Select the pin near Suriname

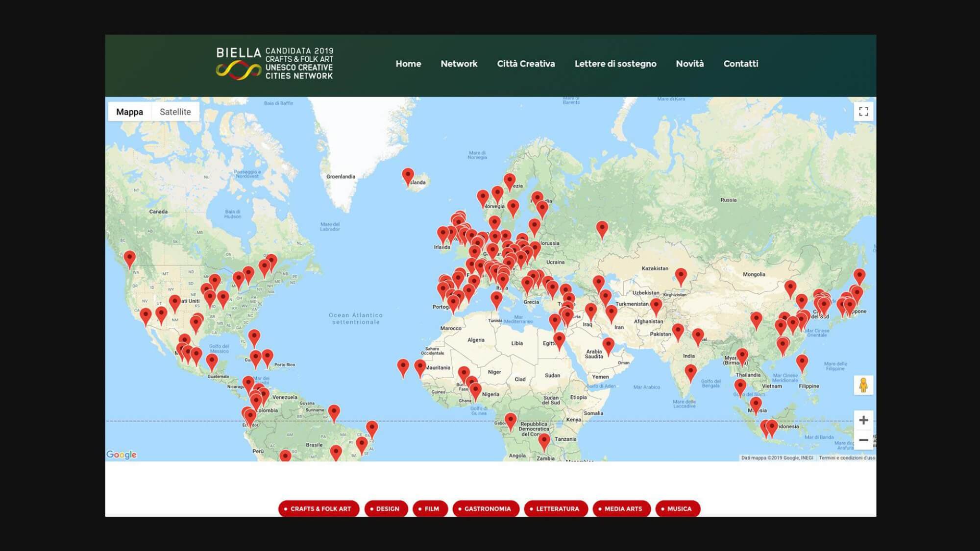334,413
